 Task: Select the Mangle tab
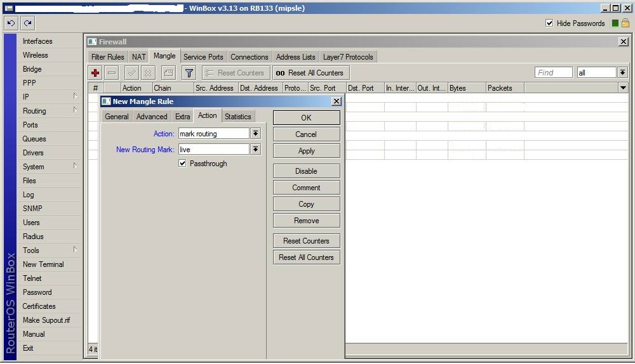click(x=164, y=56)
